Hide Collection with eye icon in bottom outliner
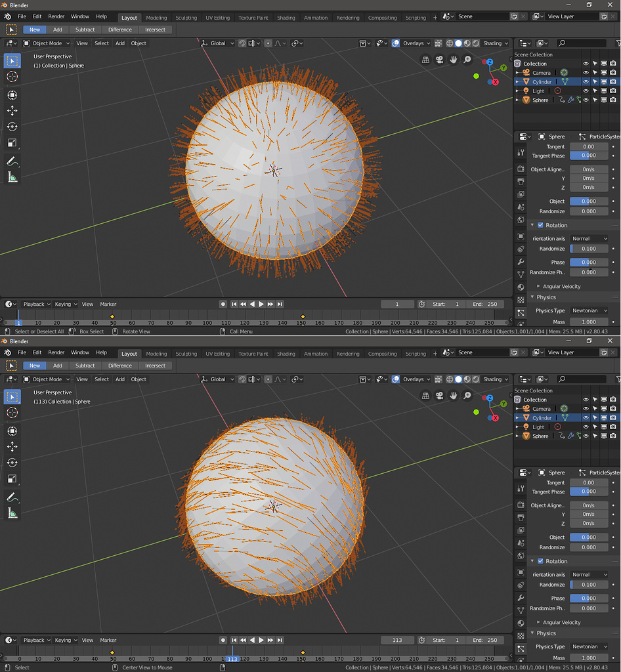The width and height of the screenshot is (621, 672). pyautogui.click(x=586, y=400)
